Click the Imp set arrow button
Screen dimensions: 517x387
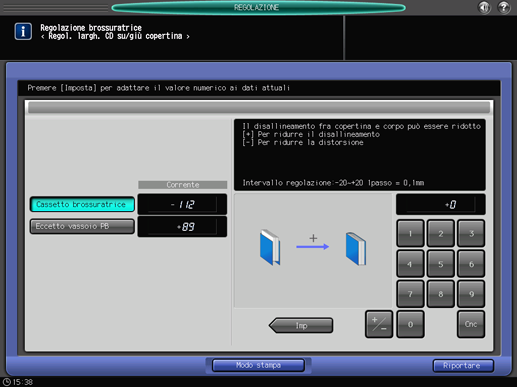[x=301, y=325]
